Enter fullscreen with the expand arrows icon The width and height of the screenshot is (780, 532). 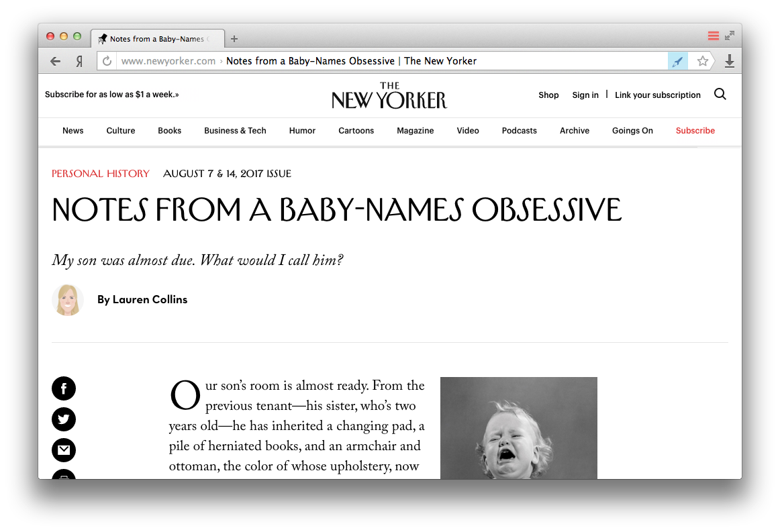(730, 36)
